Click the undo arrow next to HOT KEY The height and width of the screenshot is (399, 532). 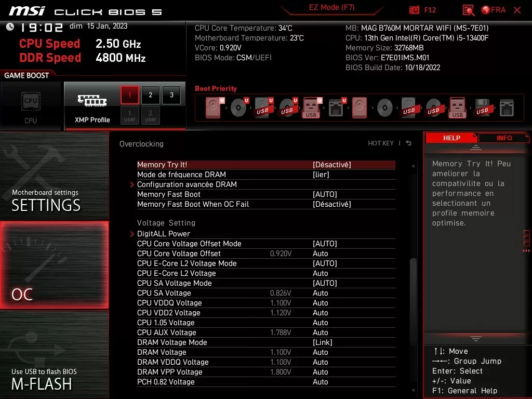[408, 143]
